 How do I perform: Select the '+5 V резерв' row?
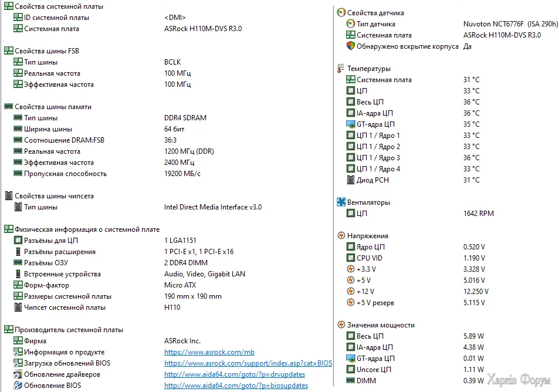click(416, 302)
